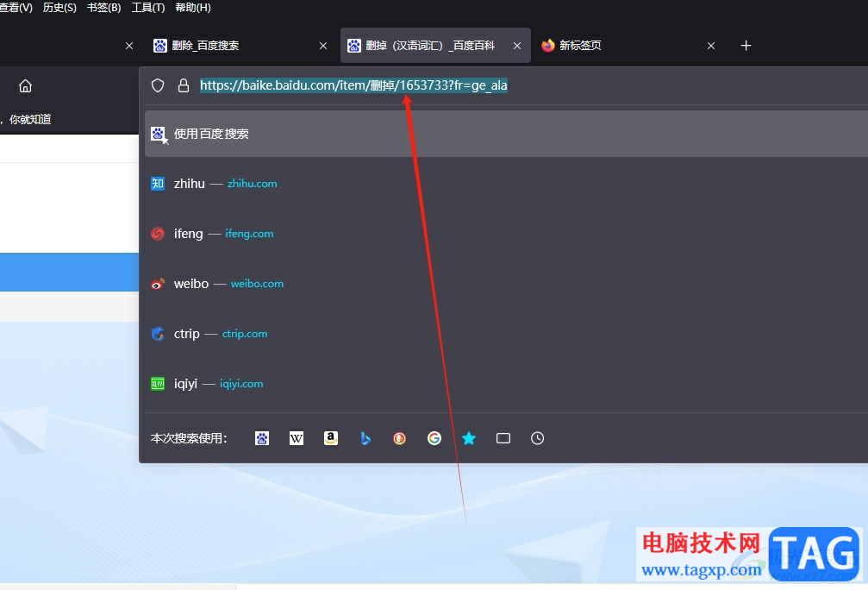Open the ctrip.com suggestion

pos(506,334)
